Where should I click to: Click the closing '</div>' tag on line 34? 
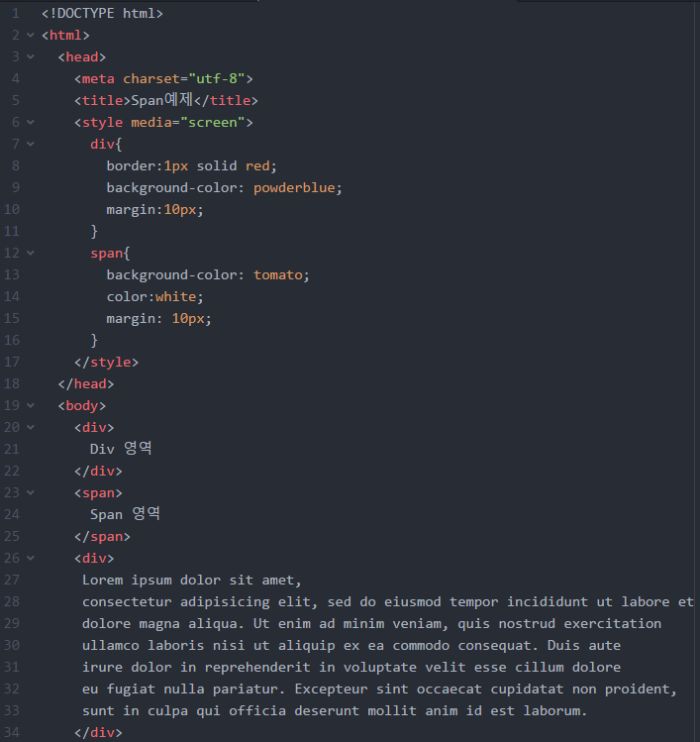[98, 732]
